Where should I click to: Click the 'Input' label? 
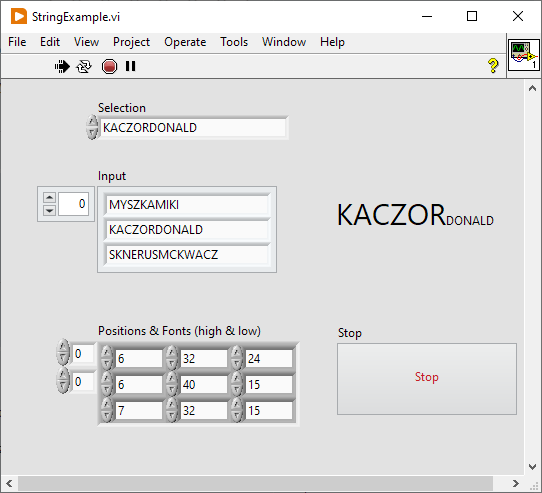pos(112,176)
